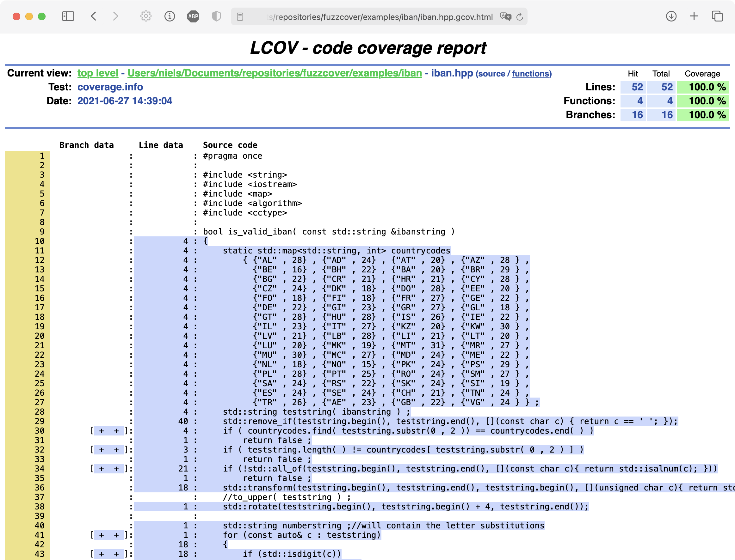Open the 'top level' link
Image resolution: width=735 pixels, height=560 pixels.
click(98, 73)
